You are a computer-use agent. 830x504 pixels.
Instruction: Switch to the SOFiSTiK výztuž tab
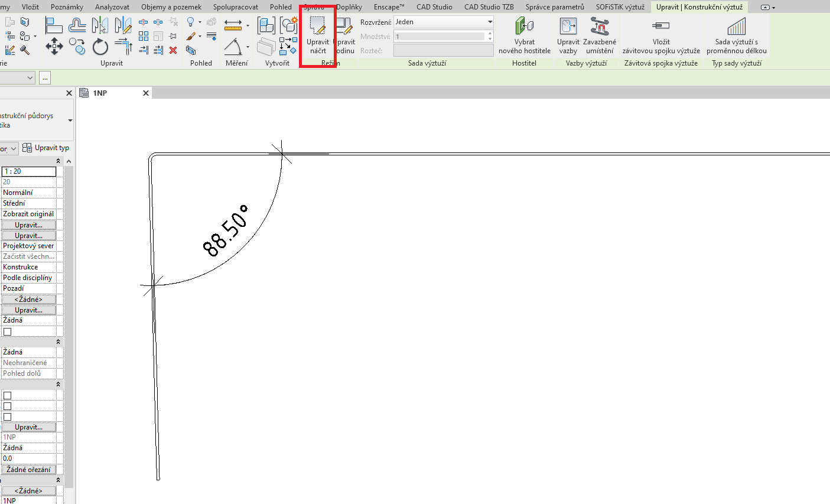pos(620,7)
